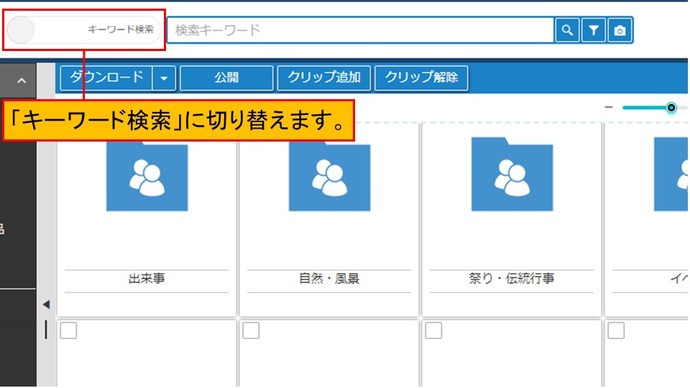Select the 祭り・伝統行事 folder label

pos(511,278)
